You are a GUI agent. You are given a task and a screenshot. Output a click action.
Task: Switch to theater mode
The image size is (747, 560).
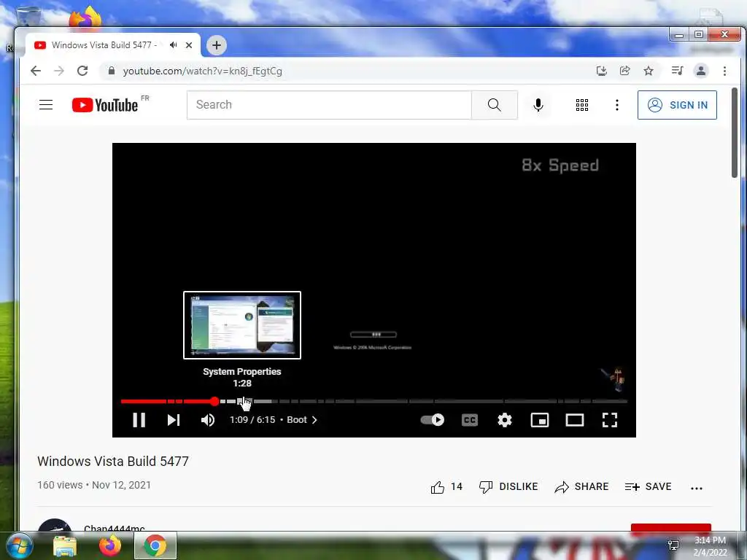tap(575, 419)
